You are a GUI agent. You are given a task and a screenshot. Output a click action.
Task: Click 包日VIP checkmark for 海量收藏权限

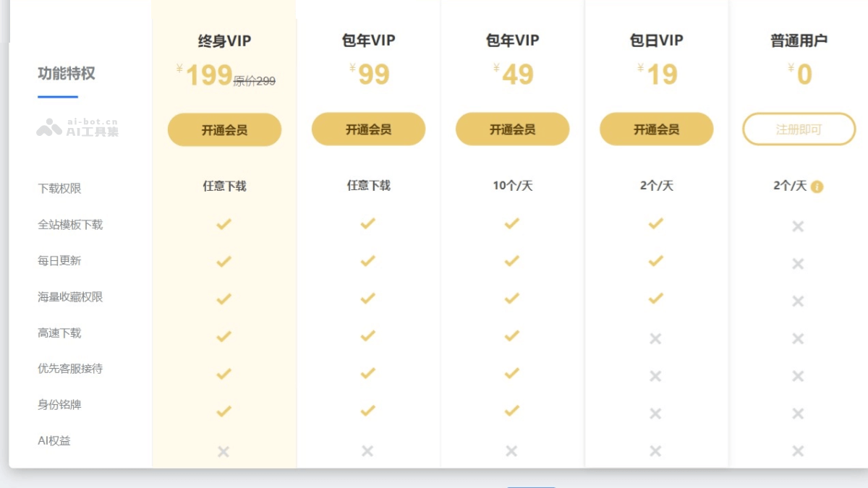click(655, 298)
